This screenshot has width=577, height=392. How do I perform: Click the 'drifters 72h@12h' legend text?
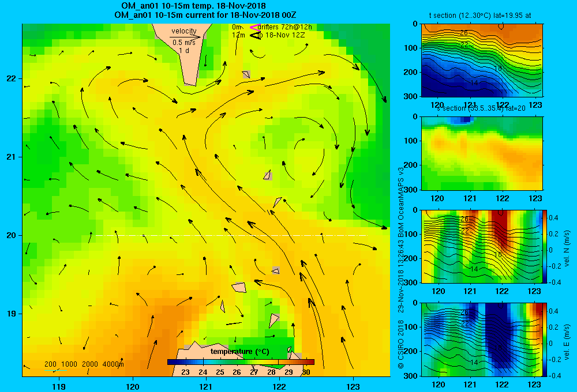point(285,27)
